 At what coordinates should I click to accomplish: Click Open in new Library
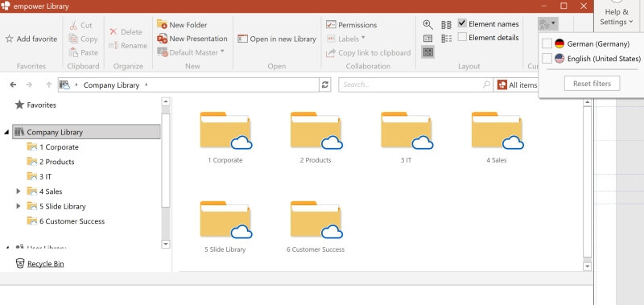(277, 39)
